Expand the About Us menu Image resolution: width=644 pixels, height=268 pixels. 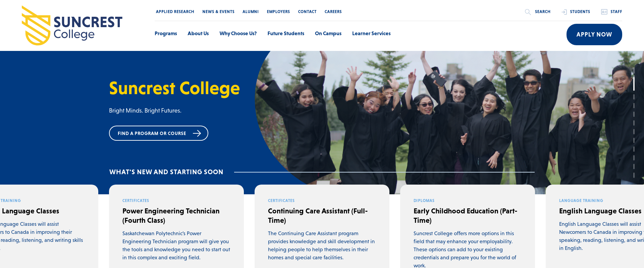point(198,33)
